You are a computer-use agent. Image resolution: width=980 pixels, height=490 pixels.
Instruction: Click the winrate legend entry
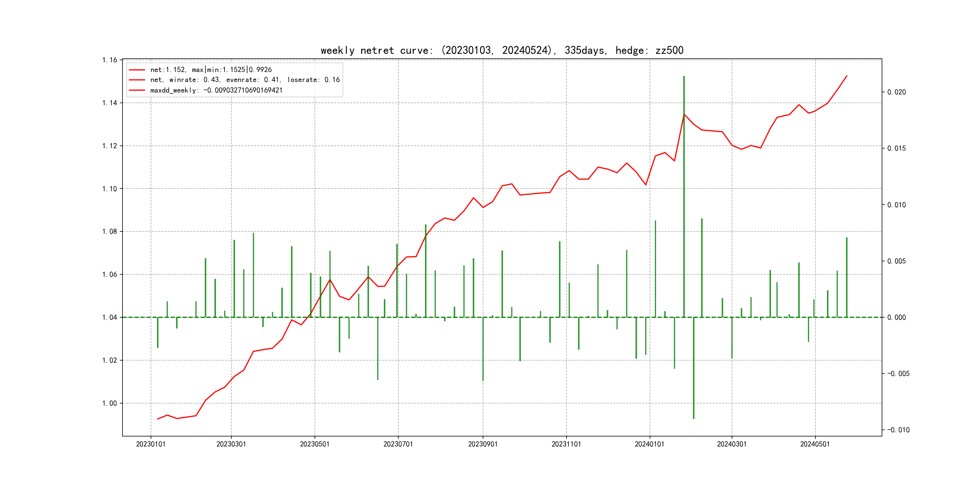click(x=245, y=80)
